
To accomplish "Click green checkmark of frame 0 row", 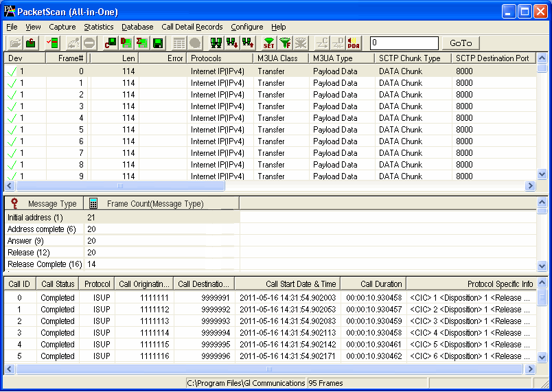I will coord(12,72).
